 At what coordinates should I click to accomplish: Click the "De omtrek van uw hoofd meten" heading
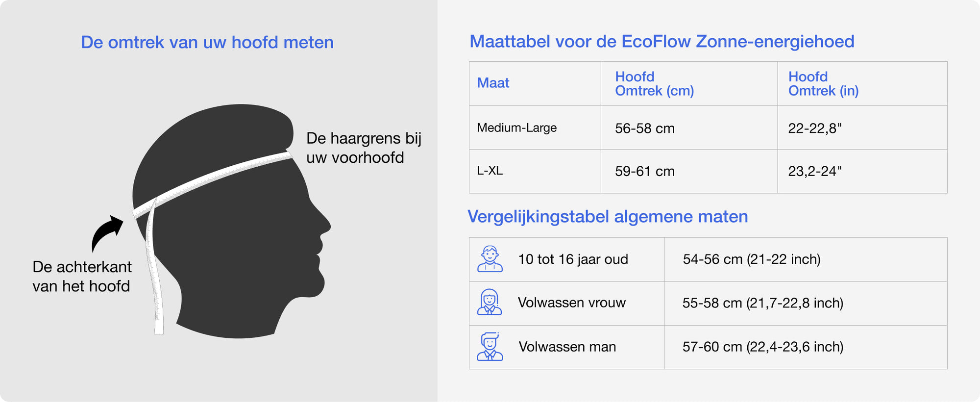coord(207,43)
